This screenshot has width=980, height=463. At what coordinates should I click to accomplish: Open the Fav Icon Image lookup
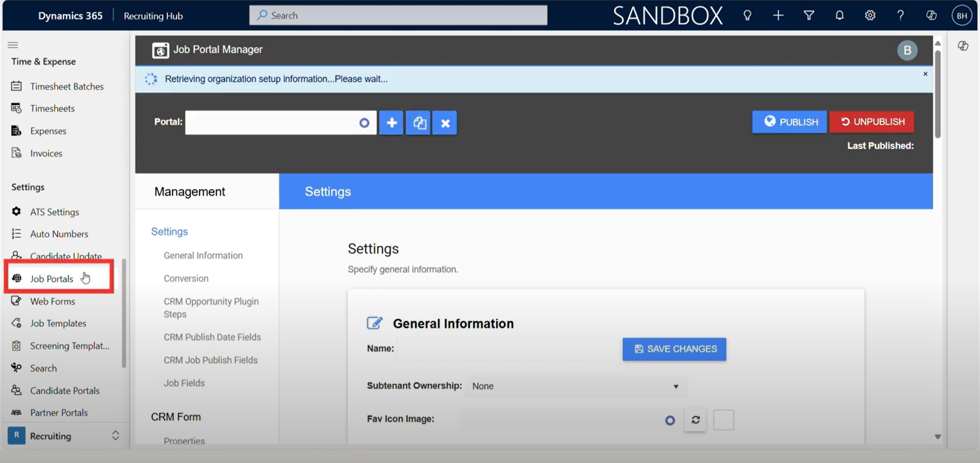(x=670, y=420)
